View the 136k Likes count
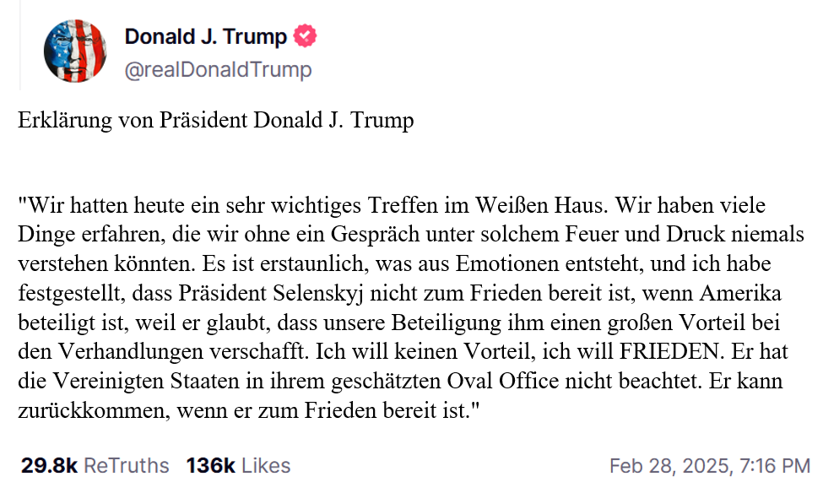The height and width of the screenshot is (504, 823). (x=210, y=466)
